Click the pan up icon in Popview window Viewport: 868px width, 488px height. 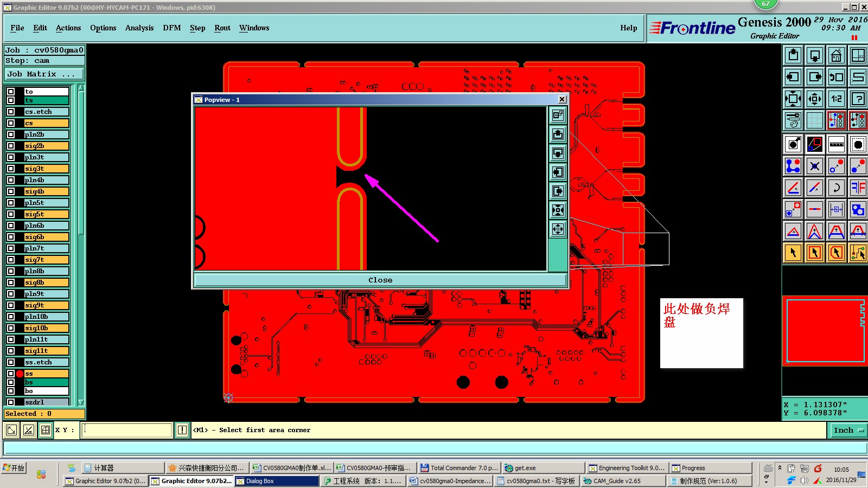pyautogui.click(x=558, y=134)
